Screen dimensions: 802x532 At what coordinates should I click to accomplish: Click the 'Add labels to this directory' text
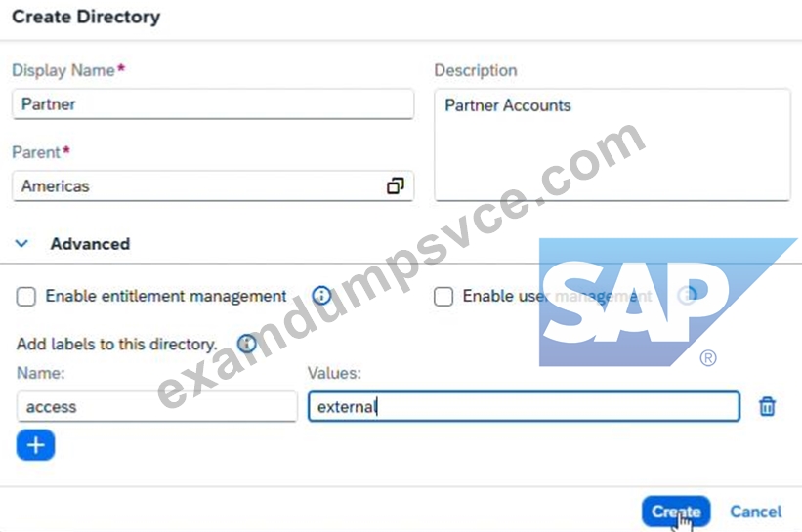(117, 344)
